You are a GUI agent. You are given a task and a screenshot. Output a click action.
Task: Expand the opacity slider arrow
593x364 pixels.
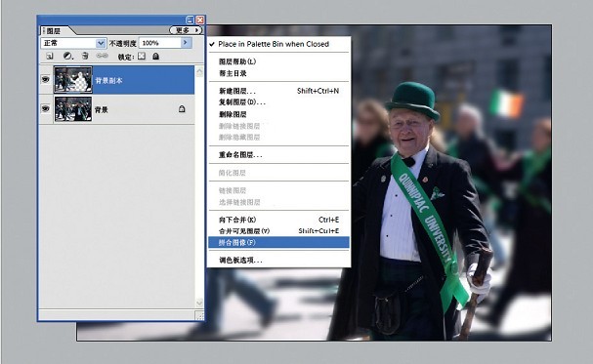(186, 43)
